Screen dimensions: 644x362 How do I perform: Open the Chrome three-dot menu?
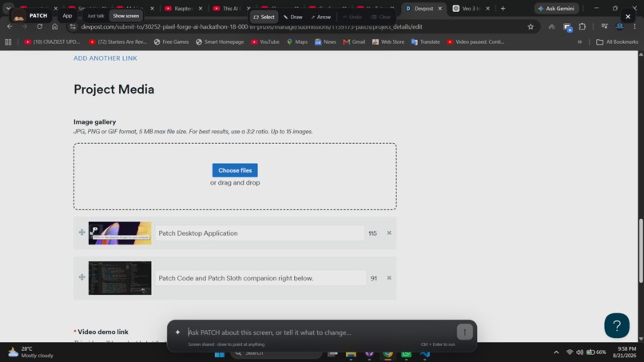634,26
